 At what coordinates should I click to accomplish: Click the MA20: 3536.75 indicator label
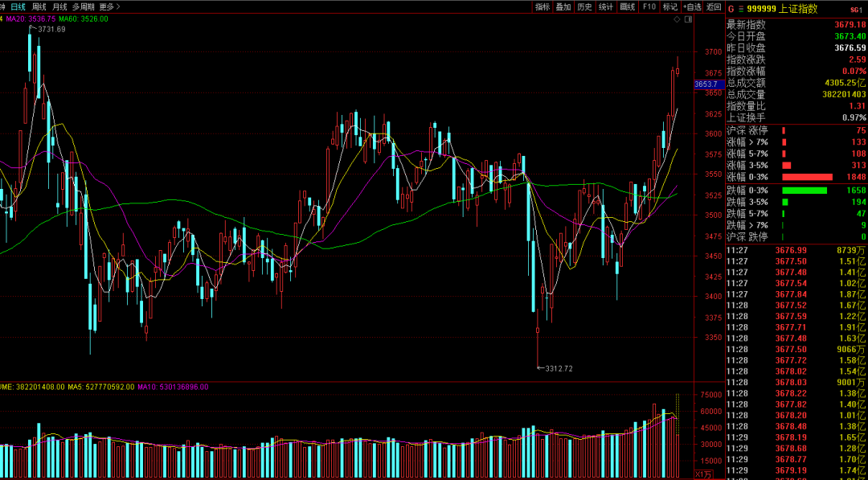pos(31,18)
